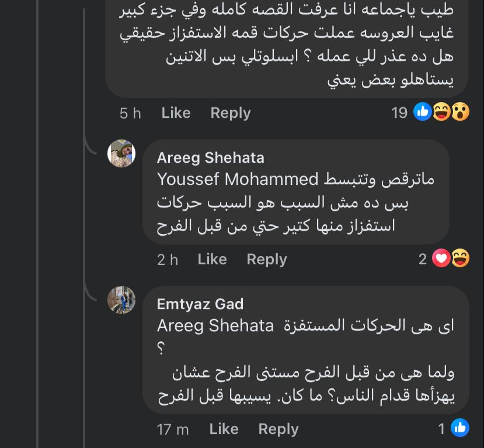Screen dimensions: 484x448
Task: Reply to Emtyaz Gad's comment
Action: [278, 429]
